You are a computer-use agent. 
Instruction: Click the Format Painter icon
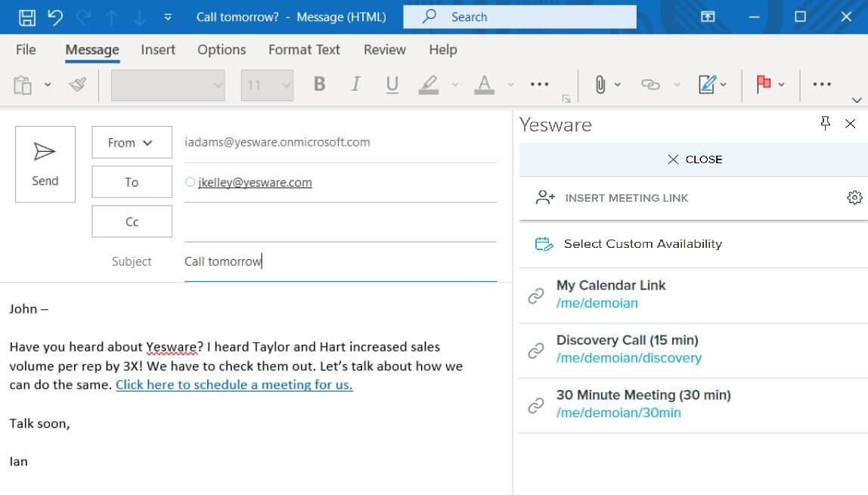click(78, 84)
